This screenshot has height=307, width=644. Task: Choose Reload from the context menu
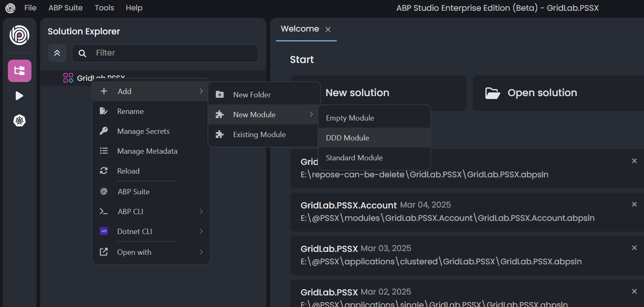151,171
